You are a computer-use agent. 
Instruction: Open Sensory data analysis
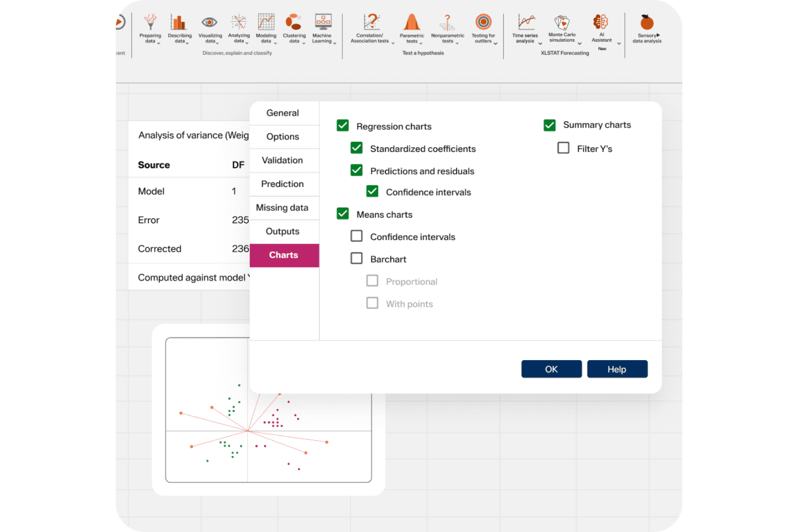tap(647, 29)
